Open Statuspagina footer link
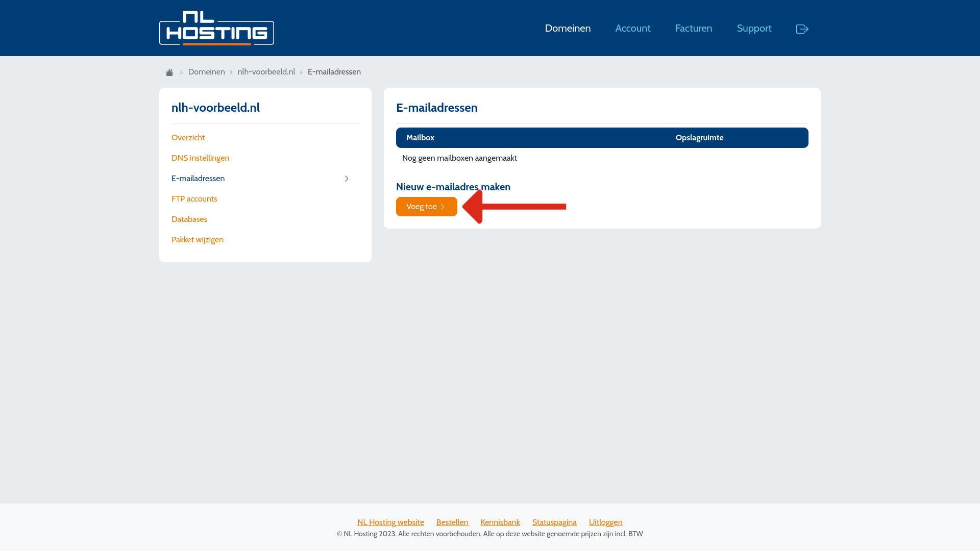 (x=554, y=522)
